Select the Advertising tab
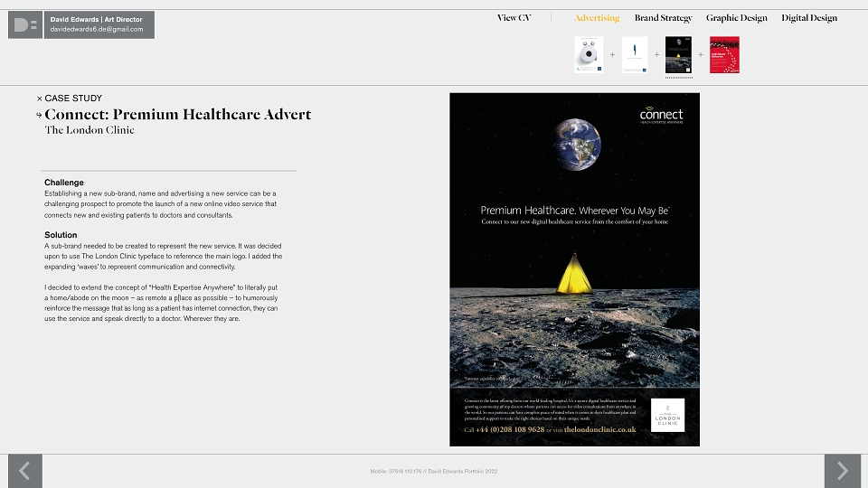The image size is (868, 488). pos(597,18)
